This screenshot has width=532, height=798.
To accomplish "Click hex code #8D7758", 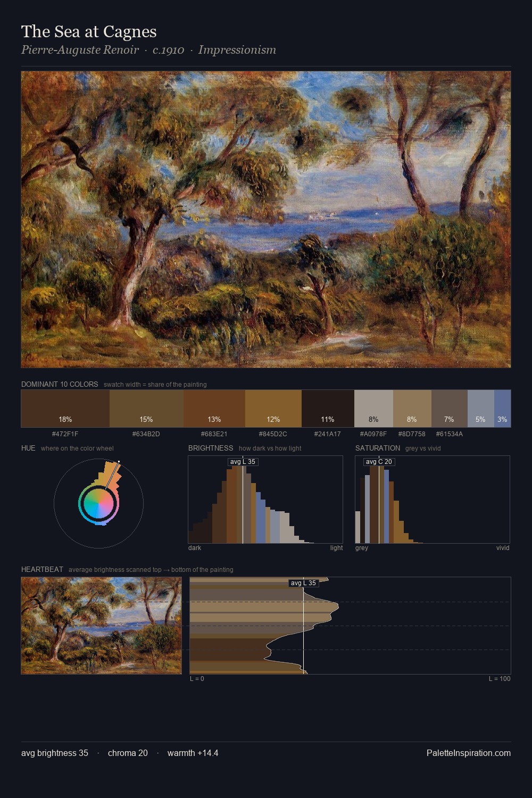I will tap(412, 434).
